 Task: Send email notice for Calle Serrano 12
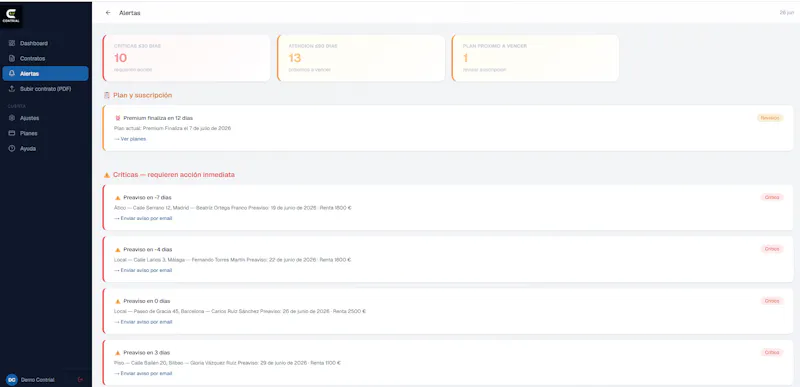pos(143,218)
